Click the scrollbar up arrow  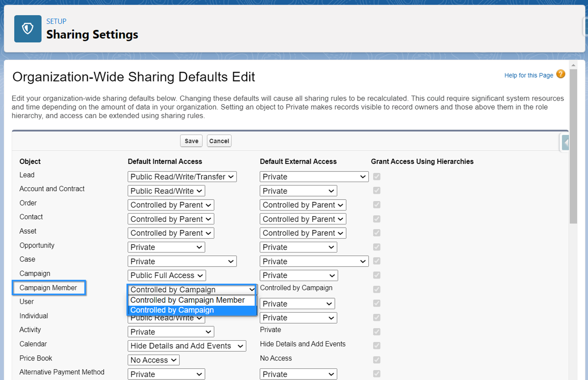pyautogui.click(x=573, y=65)
